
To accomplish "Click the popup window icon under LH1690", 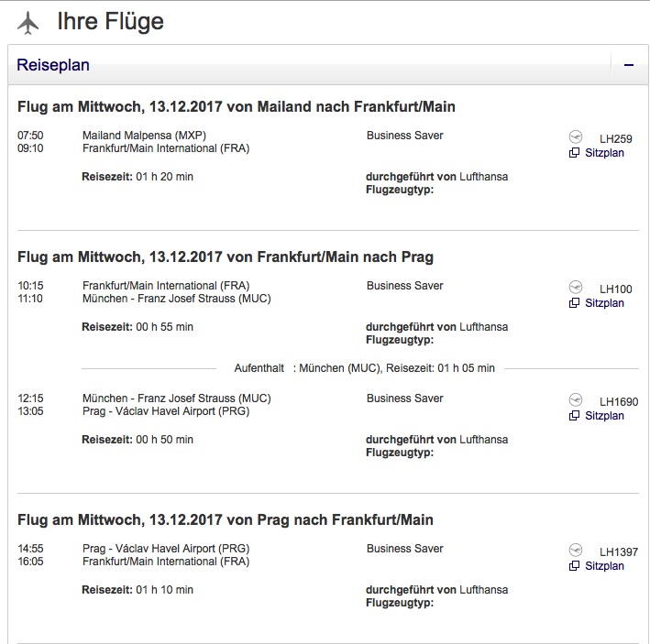I will [574, 416].
